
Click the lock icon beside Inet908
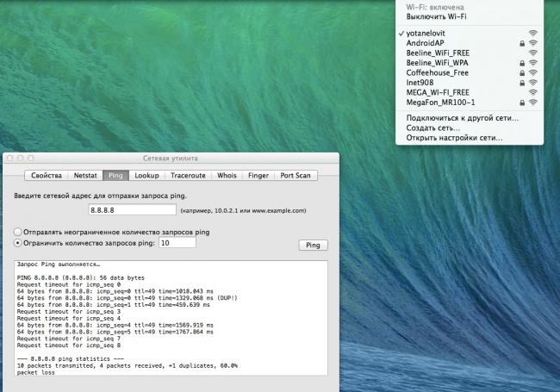(522, 83)
